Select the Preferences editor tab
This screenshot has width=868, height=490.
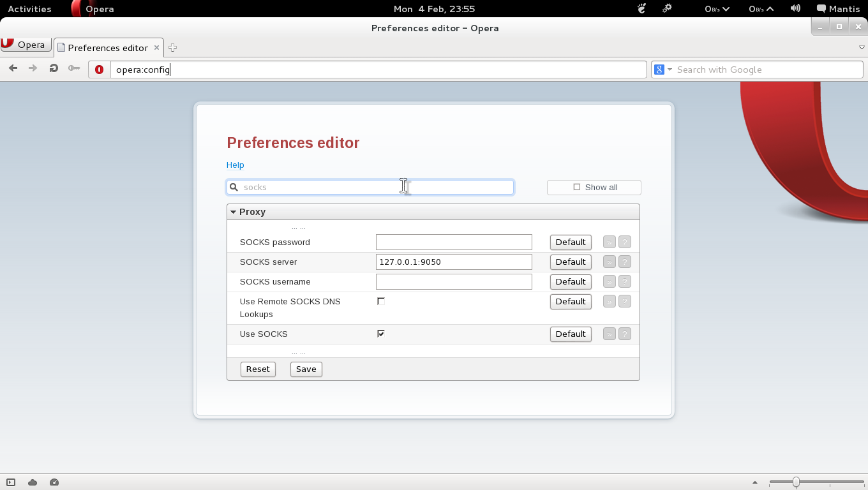[x=108, y=48]
